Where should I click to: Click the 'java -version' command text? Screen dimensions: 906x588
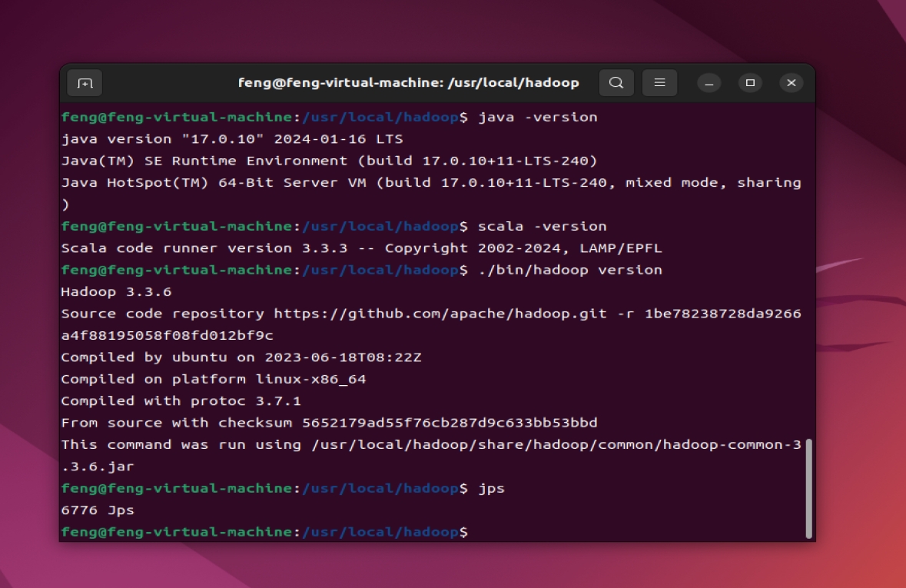537,118
